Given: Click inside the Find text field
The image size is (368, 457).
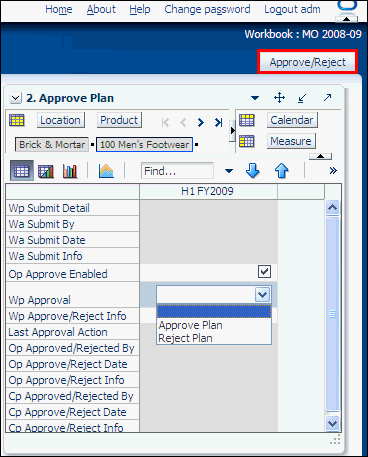Looking at the screenshot, I should tap(177, 171).
